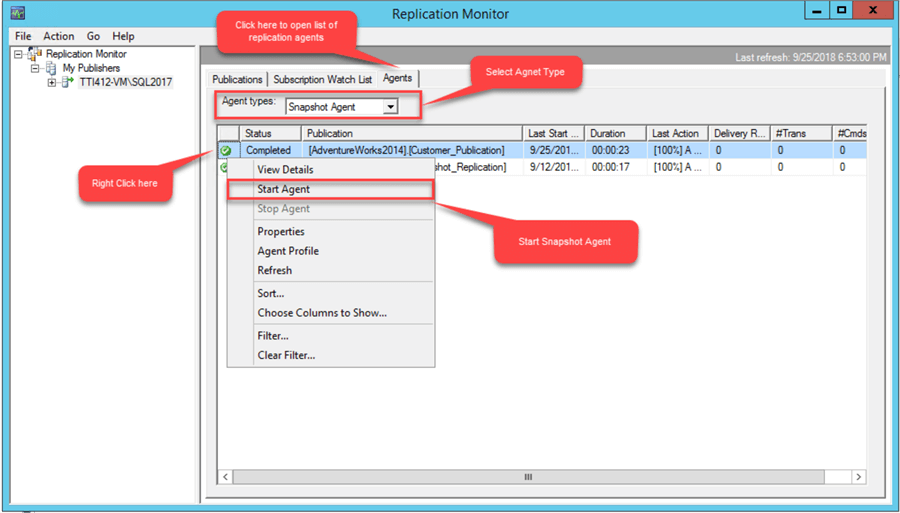Click the TTI412-VM\SQL2017 server icon

[x=69, y=82]
